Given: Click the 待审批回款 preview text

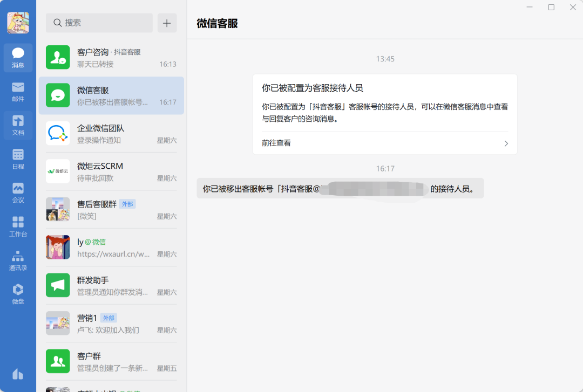Looking at the screenshot, I should (95, 178).
